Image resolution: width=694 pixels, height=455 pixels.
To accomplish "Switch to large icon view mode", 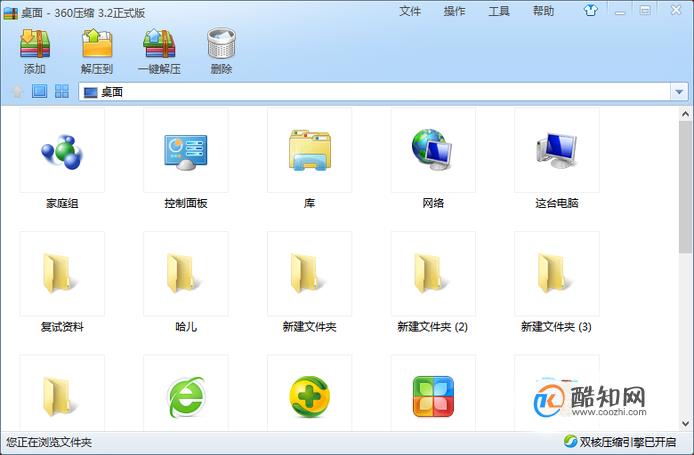I will tap(39, 92).
